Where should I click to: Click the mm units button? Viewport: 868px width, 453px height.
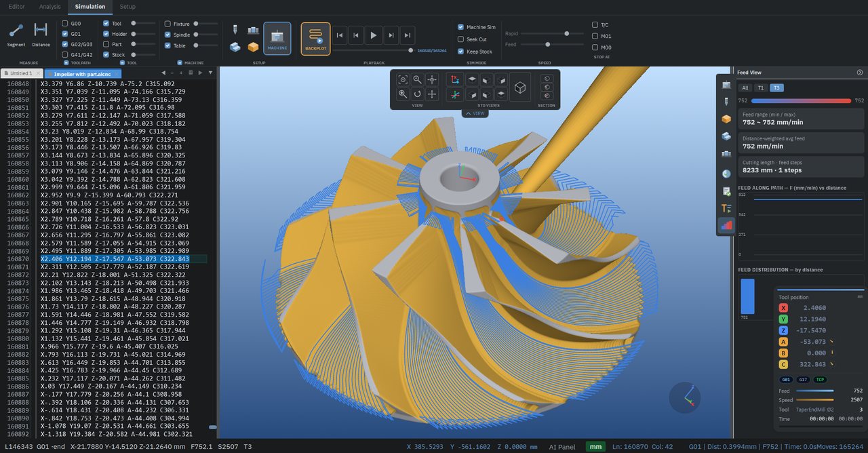coord(596,447)
